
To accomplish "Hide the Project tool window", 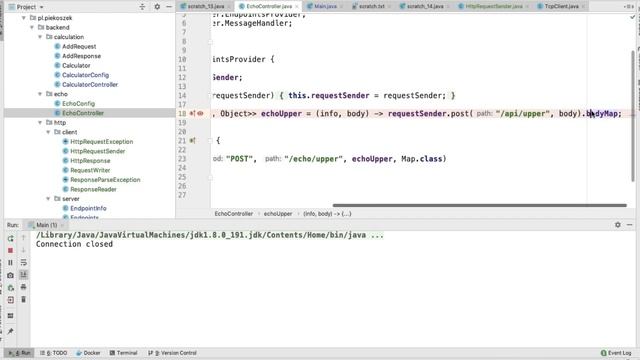I will click(169, 7).
